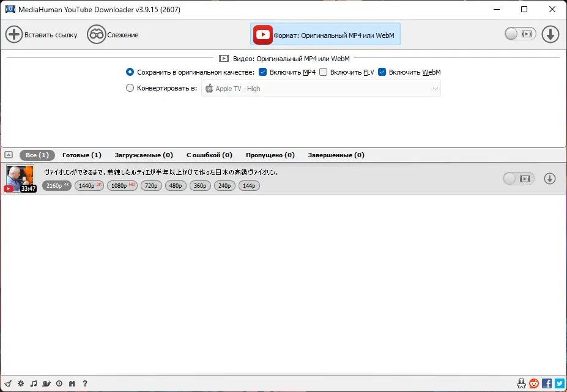
Task: Select the 360p quality pill
Action: 200,185
